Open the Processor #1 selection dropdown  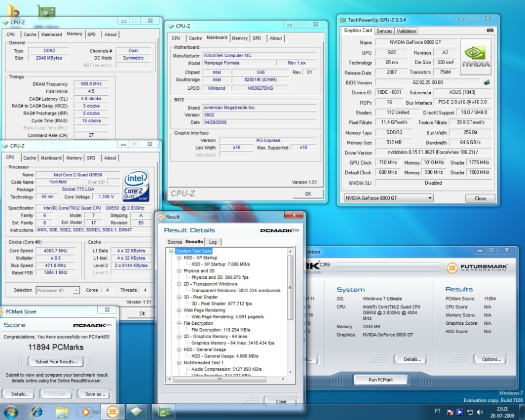click(x=58, y=290)
